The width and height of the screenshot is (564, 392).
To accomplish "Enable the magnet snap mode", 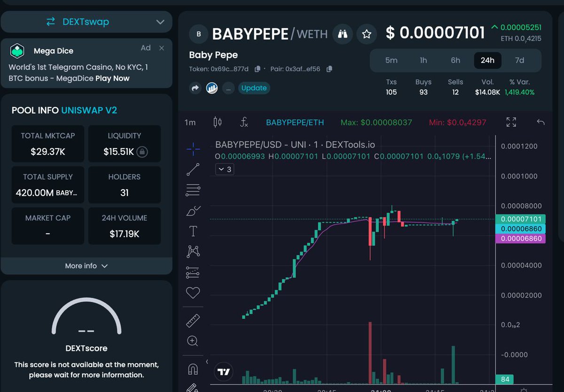I will (193, 369).
